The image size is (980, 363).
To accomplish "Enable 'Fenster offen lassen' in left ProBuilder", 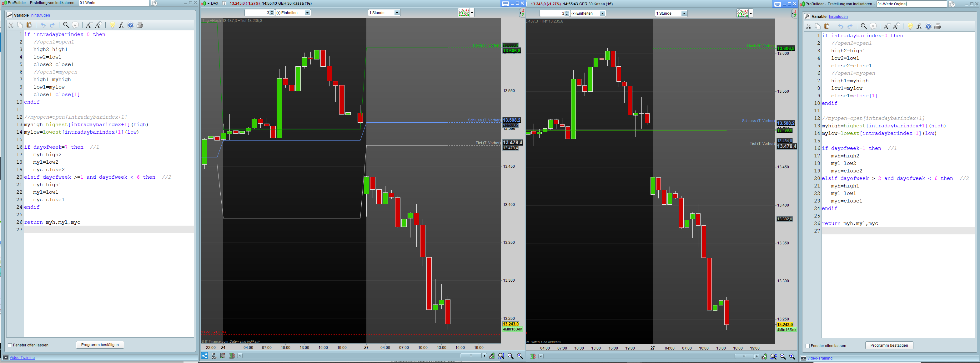I will tap(10, 345).
